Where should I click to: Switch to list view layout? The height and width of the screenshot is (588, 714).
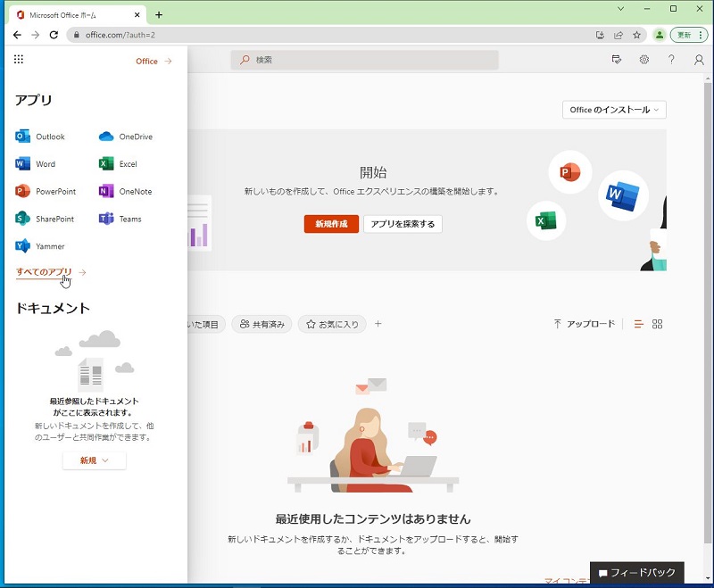639,324
